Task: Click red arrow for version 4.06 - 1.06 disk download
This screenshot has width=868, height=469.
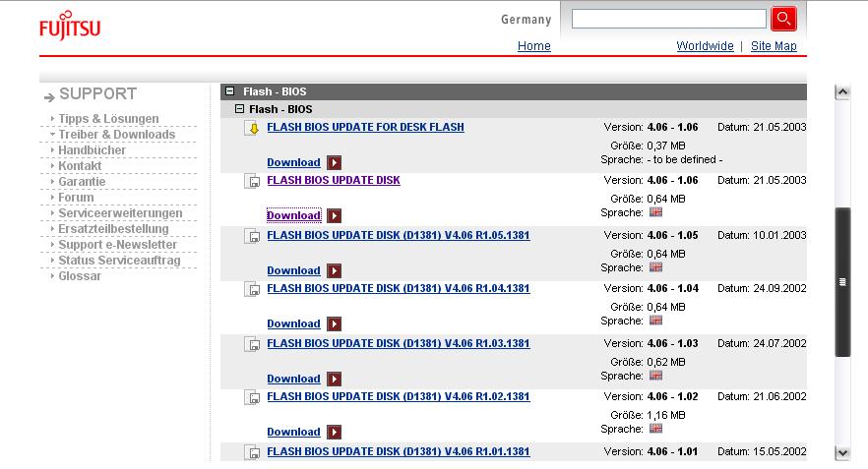Action: (334, 215)
